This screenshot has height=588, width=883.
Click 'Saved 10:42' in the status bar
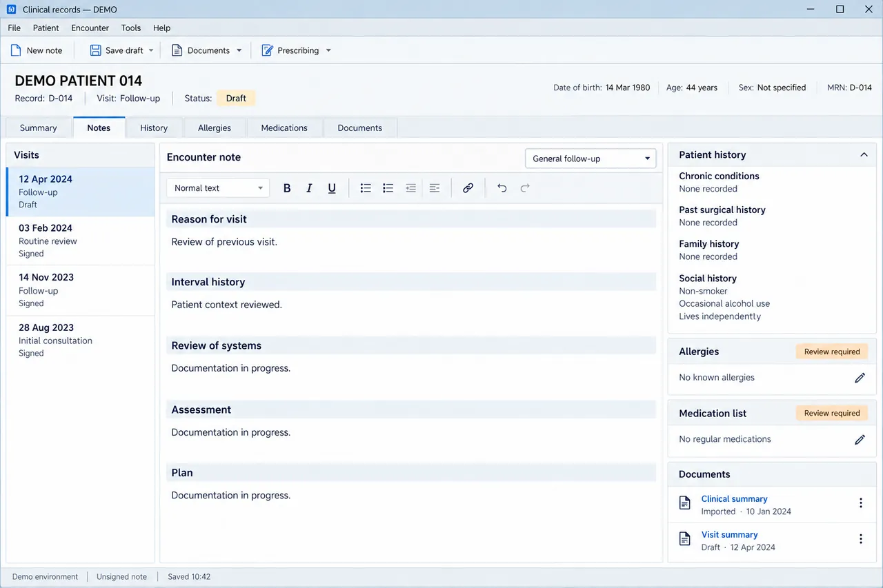[x=189, y=577]
